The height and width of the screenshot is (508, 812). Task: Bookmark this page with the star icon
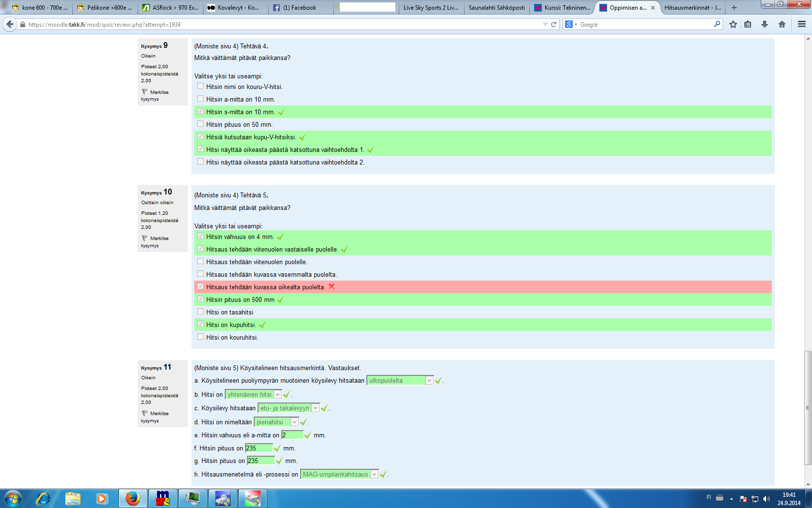coord(733,24)
